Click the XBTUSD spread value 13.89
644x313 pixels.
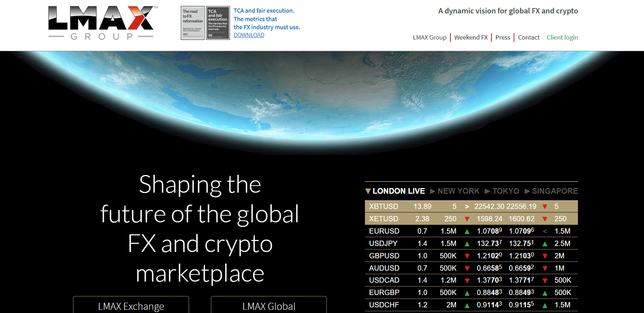coord(423,206)
